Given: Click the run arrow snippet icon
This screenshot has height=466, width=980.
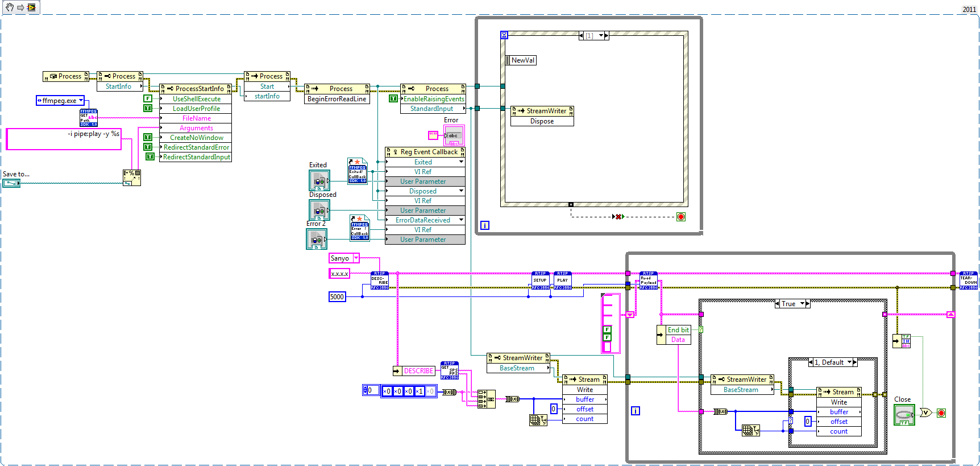Looking at the screenshot, I should 20,7.
